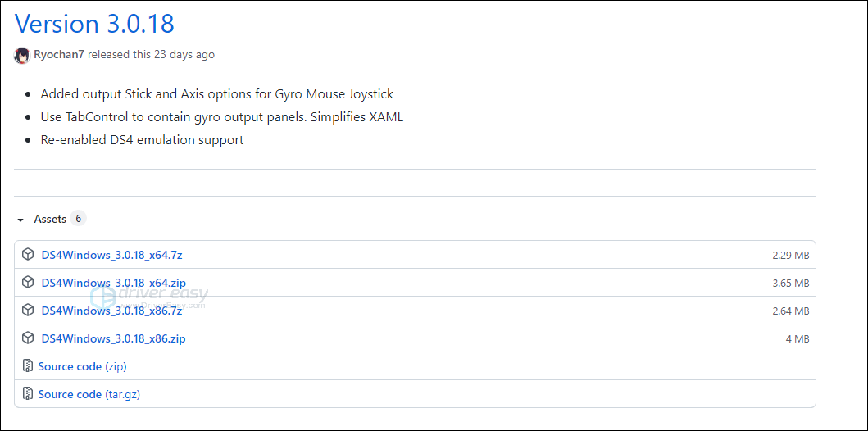Collapse the Assets section triangle
The width and height of the screenshot is (868, 431).
click(x=21, y=220)
